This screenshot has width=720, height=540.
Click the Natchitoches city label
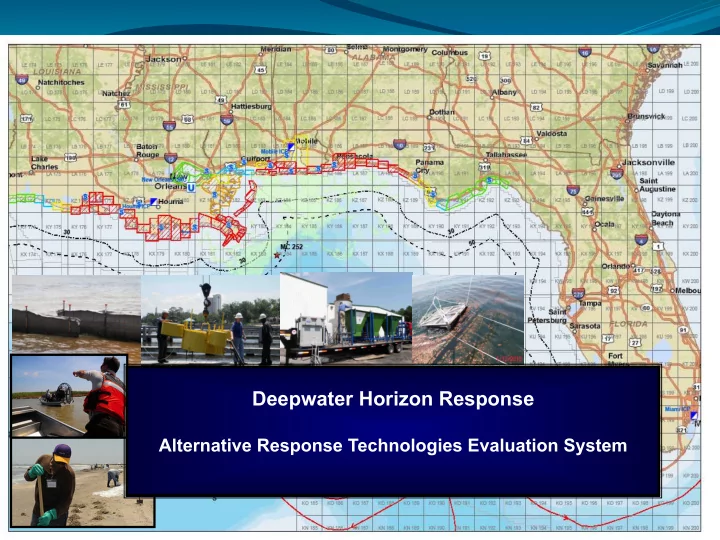(x=61, y=82)
